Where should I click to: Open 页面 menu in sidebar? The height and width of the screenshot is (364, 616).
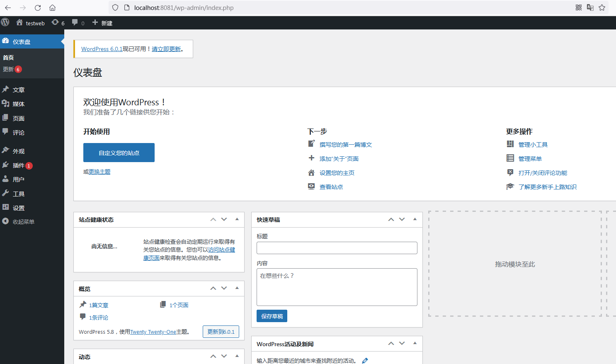pos(32,118)
